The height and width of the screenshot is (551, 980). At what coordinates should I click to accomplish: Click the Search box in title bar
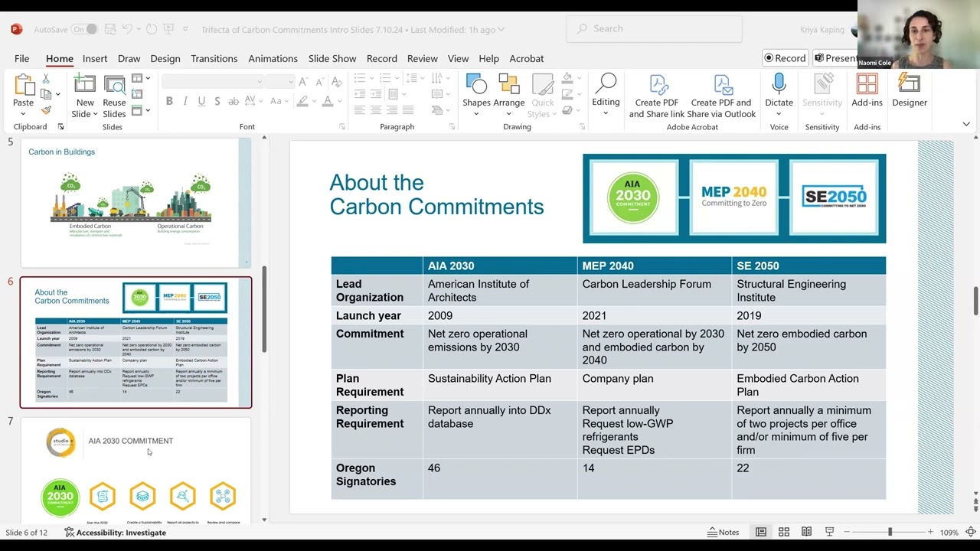click(655, 28)
